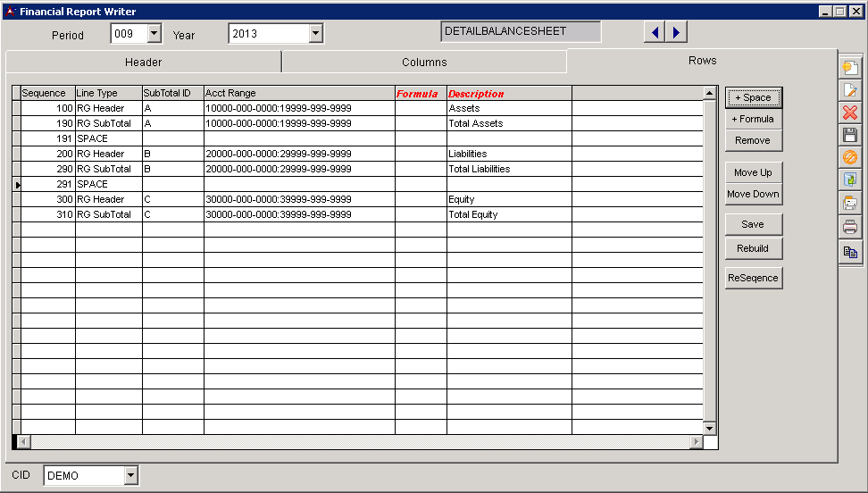This screenshot has width=868, height=493.
Task: Click the Move Down button
Action: 754,195
